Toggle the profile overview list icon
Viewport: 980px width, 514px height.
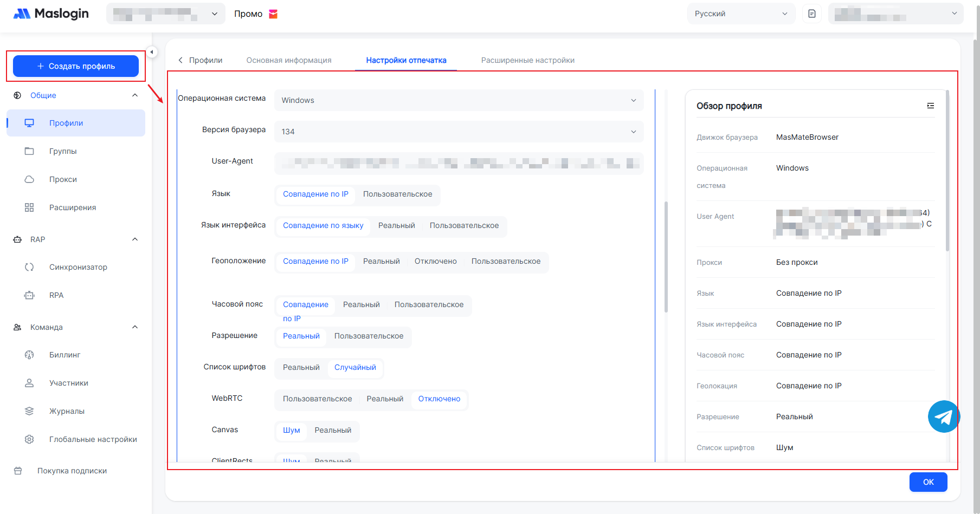930,106
